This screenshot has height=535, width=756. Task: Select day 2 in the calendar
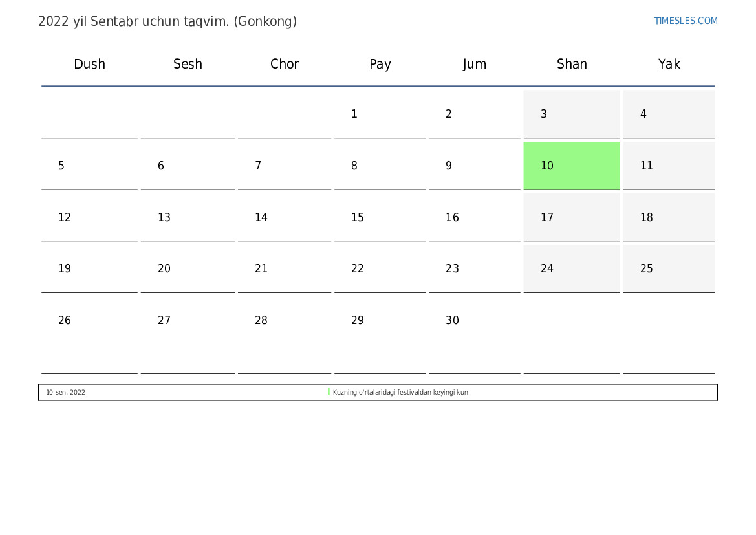[475, 114]
